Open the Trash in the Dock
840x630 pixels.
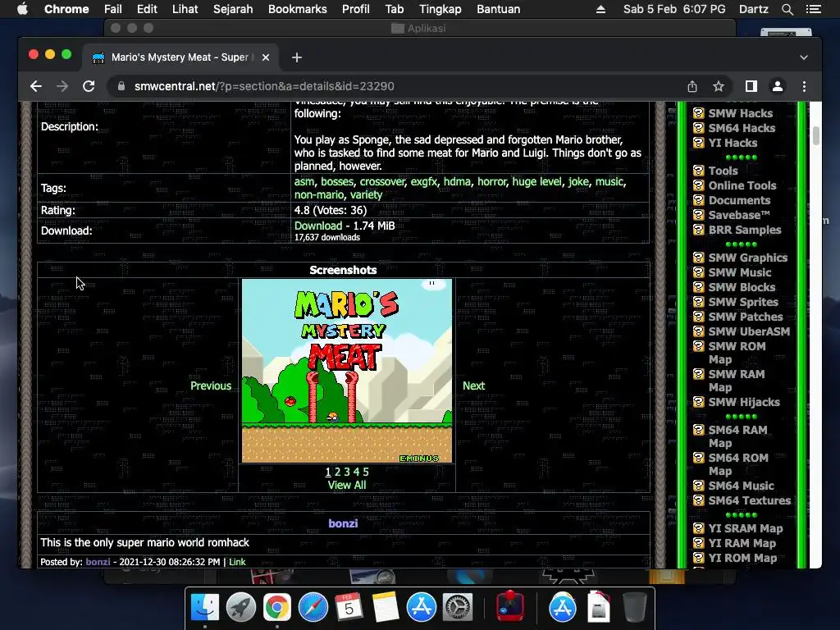point(634,608)
